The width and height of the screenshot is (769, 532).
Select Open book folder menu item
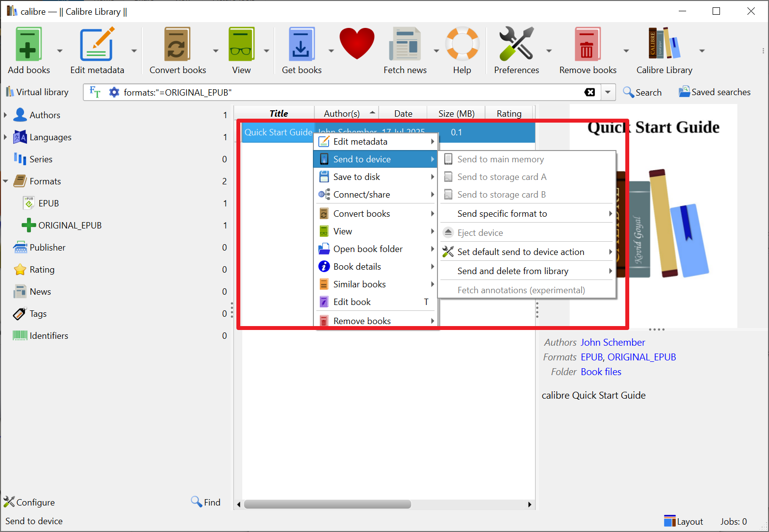376,249
